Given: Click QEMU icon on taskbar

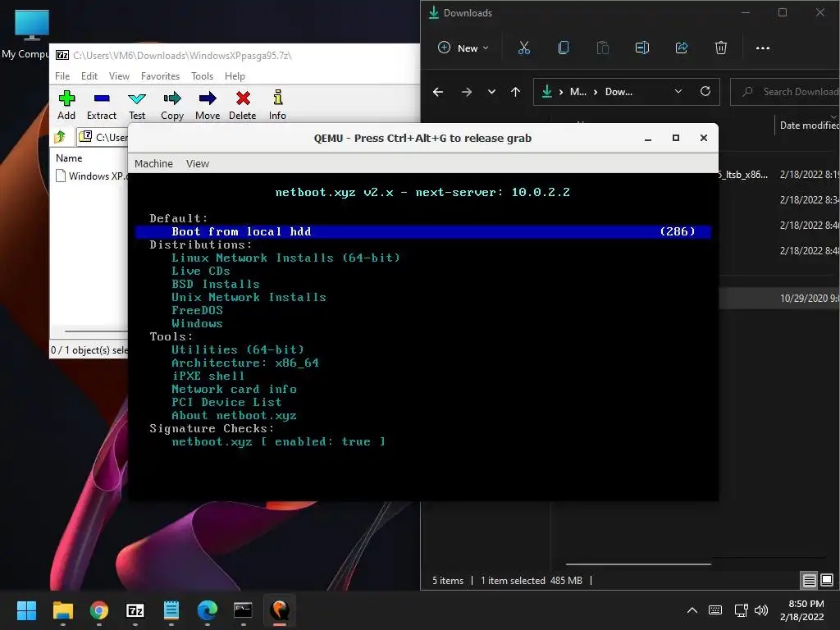Looking at the screenshot, I should (x=280, y=610).
